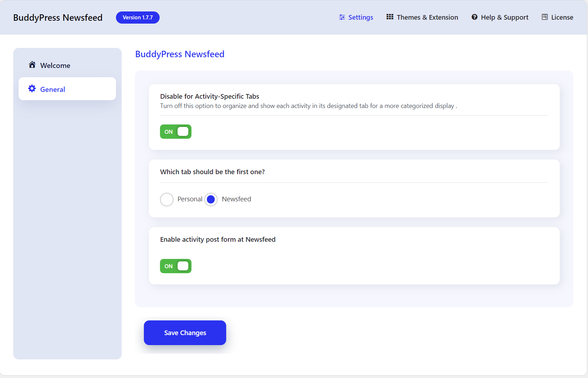Click the Themes & Extension grid icon
The width and height of the screenshot is (588, 378).
click(x=390, y=17)
